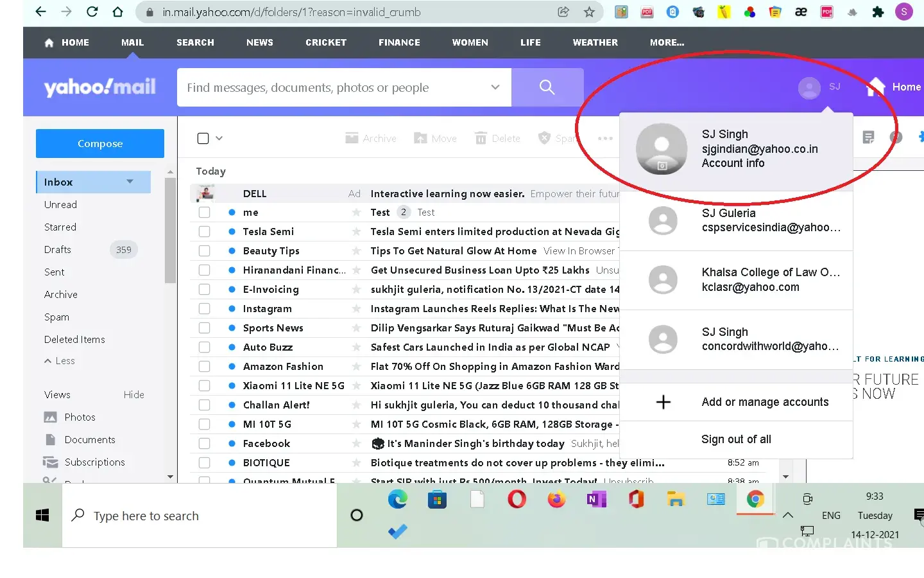This screenshot has width=924, height=578.
Task: Click the Delete trash icon
Action: (481, 138)
